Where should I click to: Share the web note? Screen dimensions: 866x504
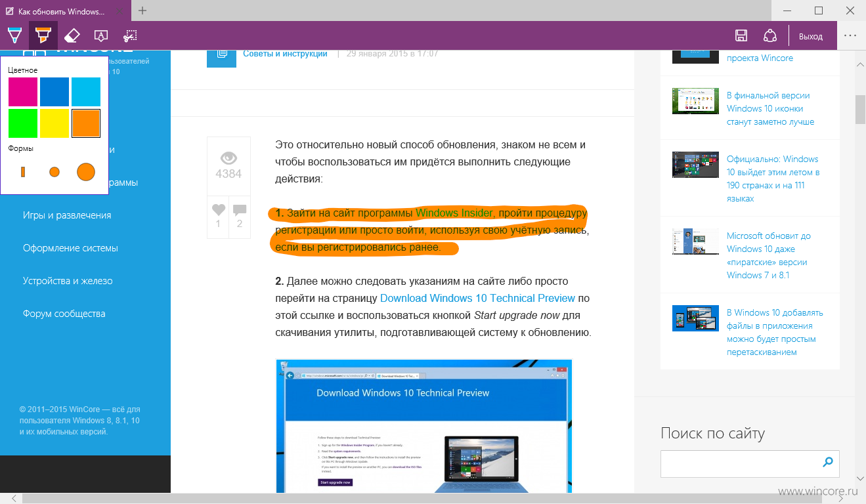click(x=770, y=36)
